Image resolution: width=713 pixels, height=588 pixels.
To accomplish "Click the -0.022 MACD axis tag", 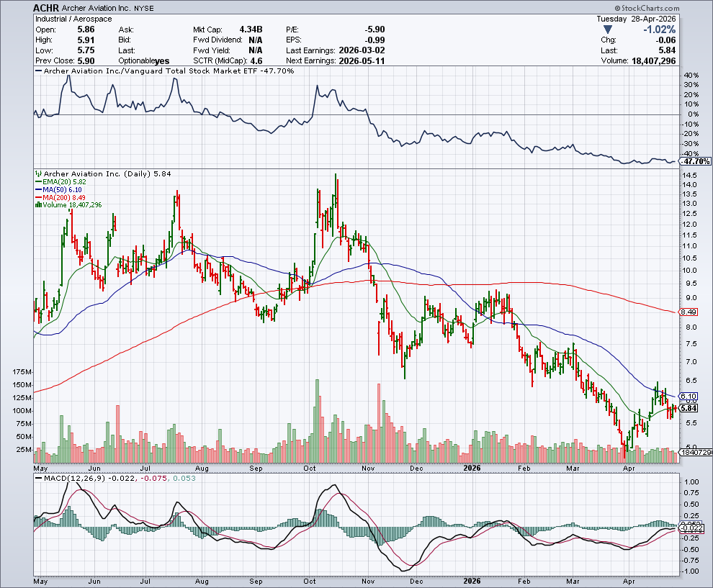I will (691, 528).
